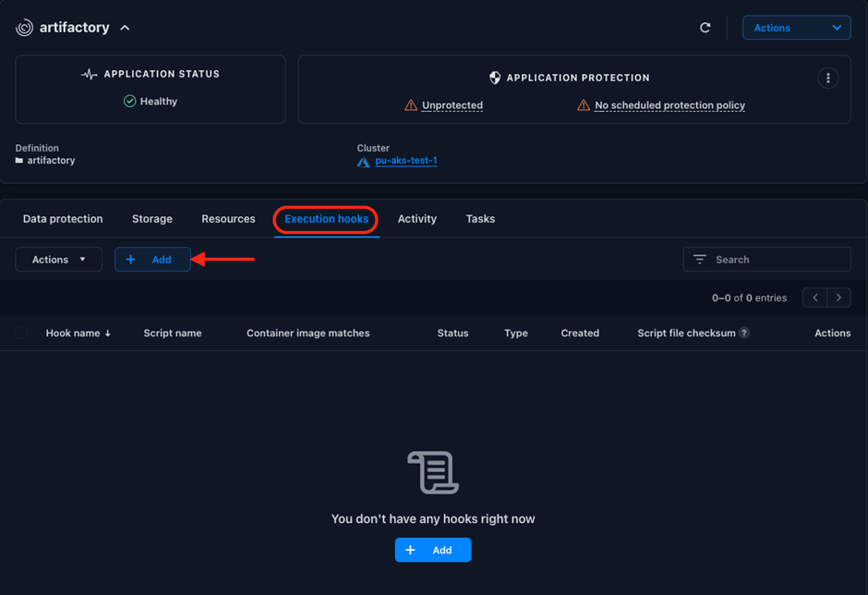Click the Azure cluster icon

(363, 162)
